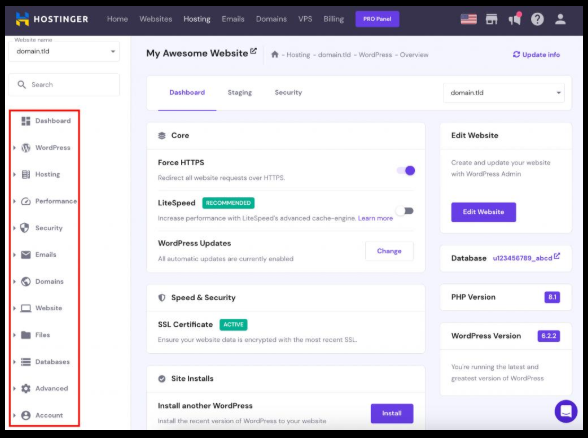Open the external link icon beside My Awesome Website
Screen dimensions: 588x438
tap(254, 51)
